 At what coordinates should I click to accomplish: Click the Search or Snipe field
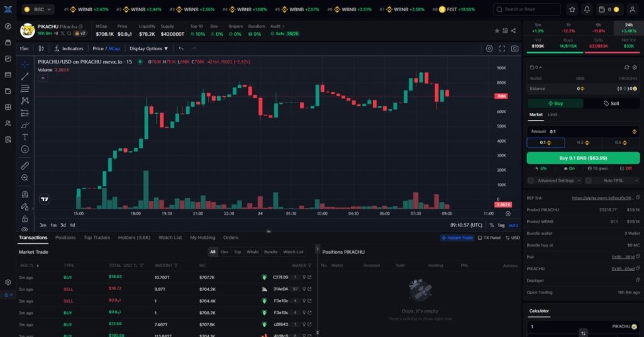[x=527, y=9]
